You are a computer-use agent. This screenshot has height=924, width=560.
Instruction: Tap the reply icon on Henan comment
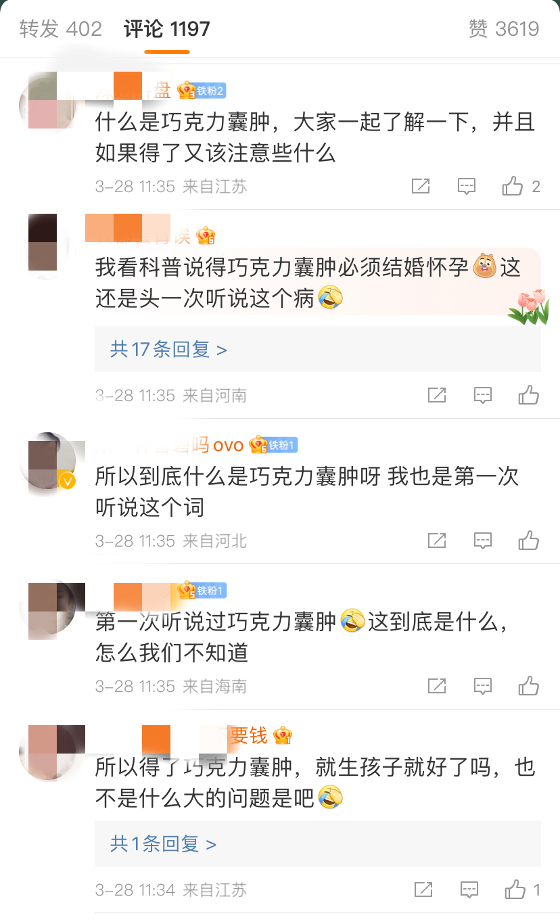(x=483, y=396)
